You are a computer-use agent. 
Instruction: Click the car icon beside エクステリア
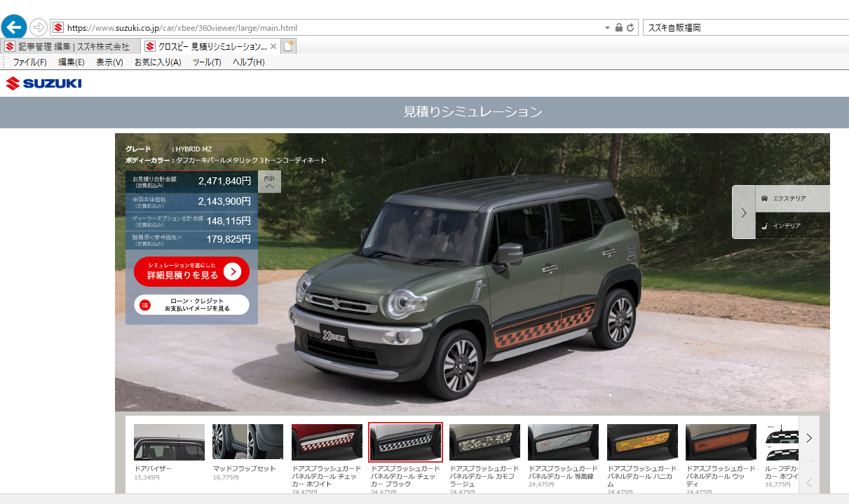coord(764,198)
